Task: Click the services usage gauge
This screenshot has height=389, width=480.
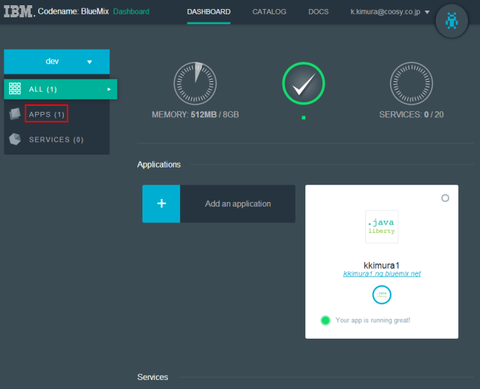Action: 411,83
